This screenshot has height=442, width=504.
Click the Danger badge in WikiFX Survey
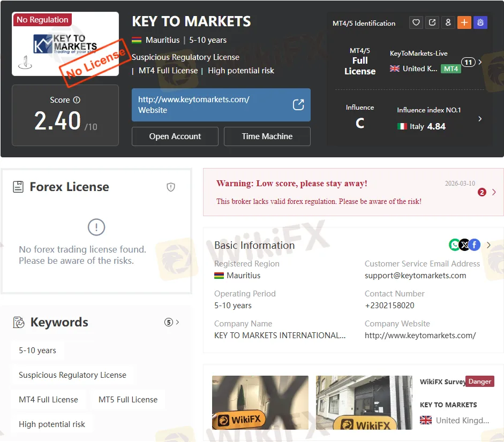click(x=479, y=382)
